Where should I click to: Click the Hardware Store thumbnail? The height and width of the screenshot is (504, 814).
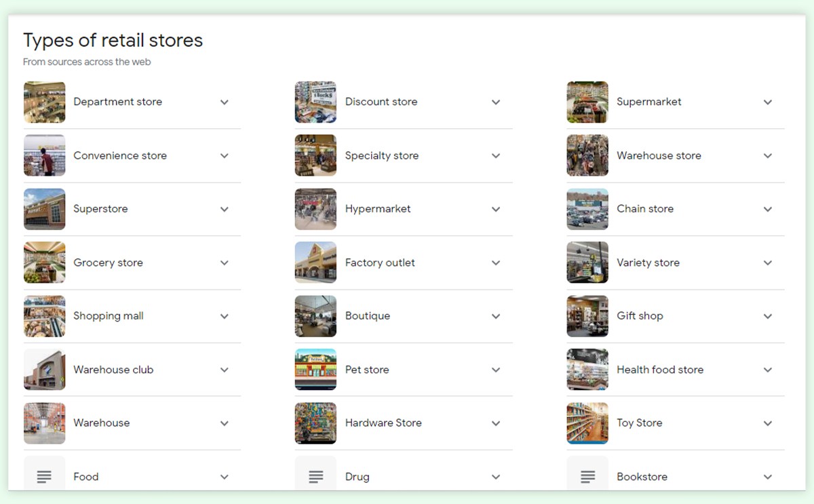(315, 423)
